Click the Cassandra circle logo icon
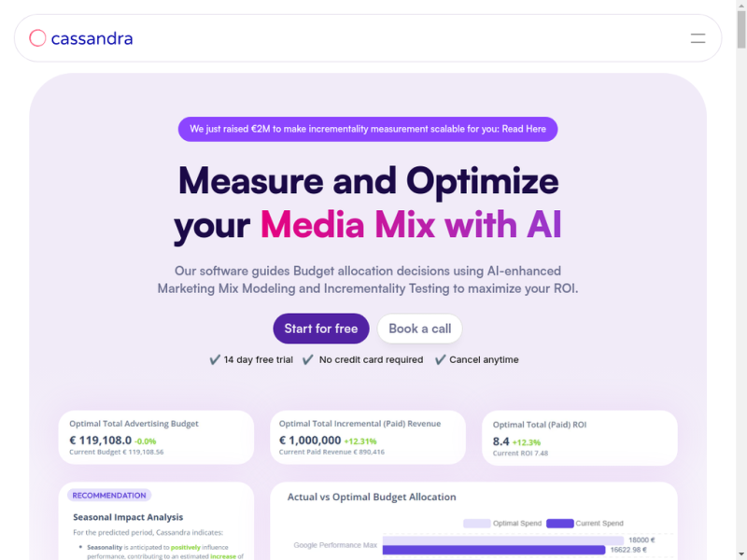 (37, 38)
